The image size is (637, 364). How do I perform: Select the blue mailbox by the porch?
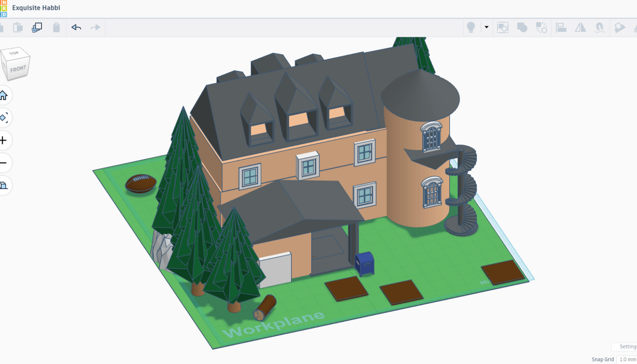click(365, 264)
